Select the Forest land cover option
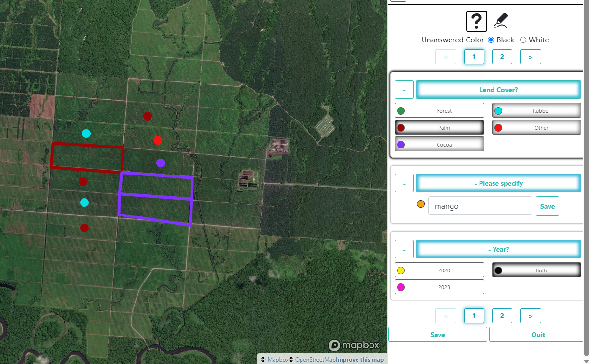Viewport: 590px width, 364px height. [x=439, y=110]
